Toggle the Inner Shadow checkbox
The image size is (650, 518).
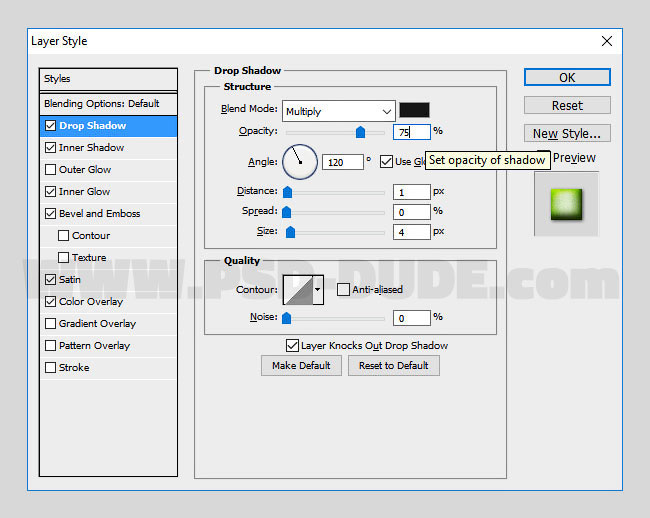coord(51,148)
